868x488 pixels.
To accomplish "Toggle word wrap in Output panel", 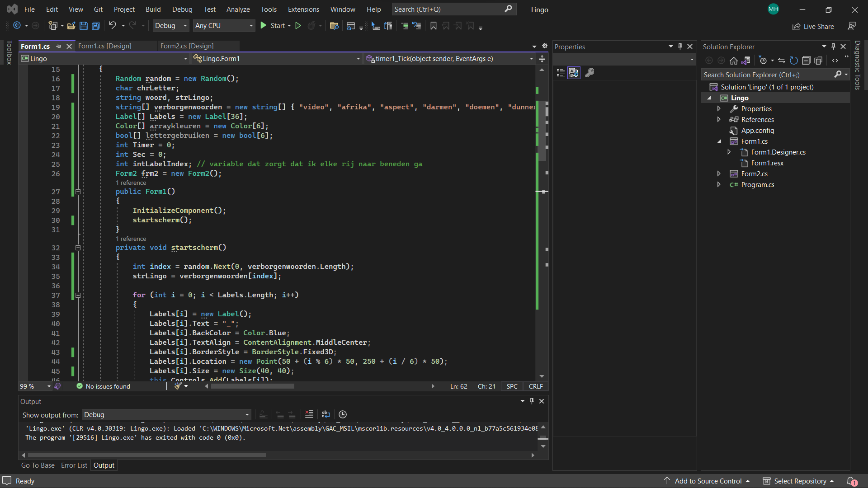I will 326,414.
